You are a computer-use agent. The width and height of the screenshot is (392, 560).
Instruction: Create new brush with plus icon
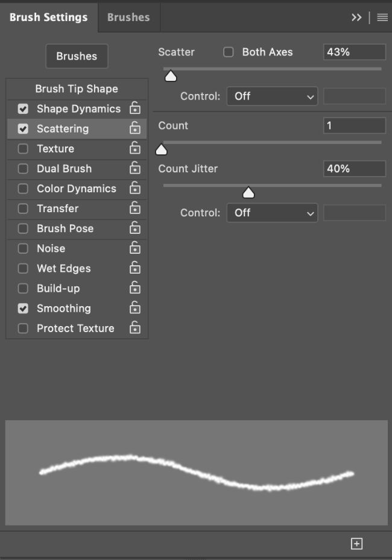pos(356,544)
